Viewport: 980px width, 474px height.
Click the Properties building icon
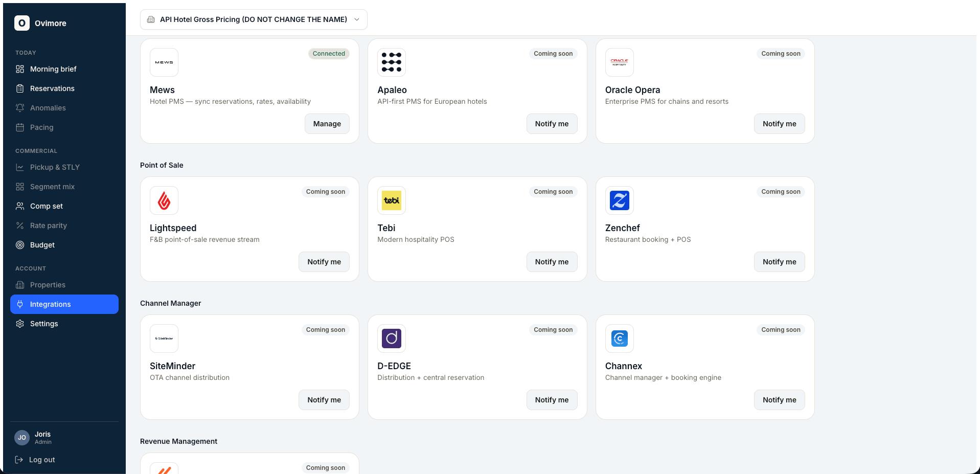[20, 285]
